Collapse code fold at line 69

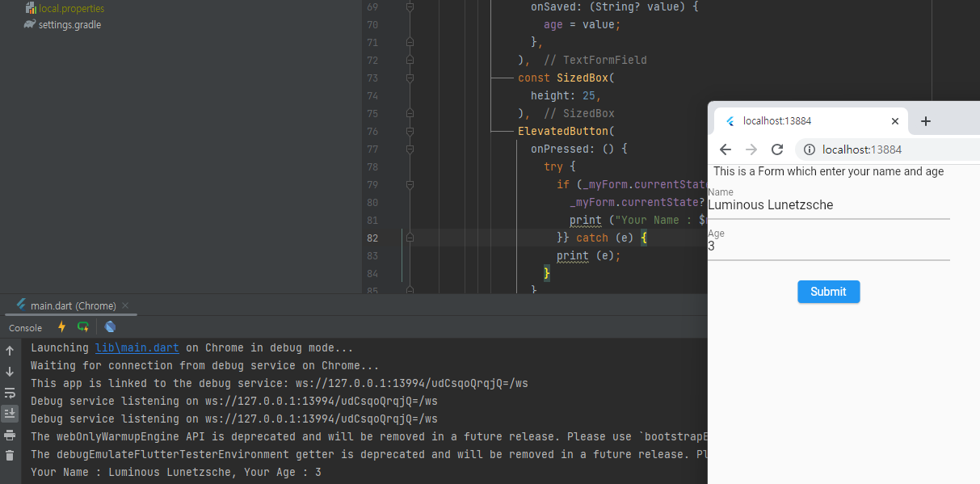[x=410, y=6]
